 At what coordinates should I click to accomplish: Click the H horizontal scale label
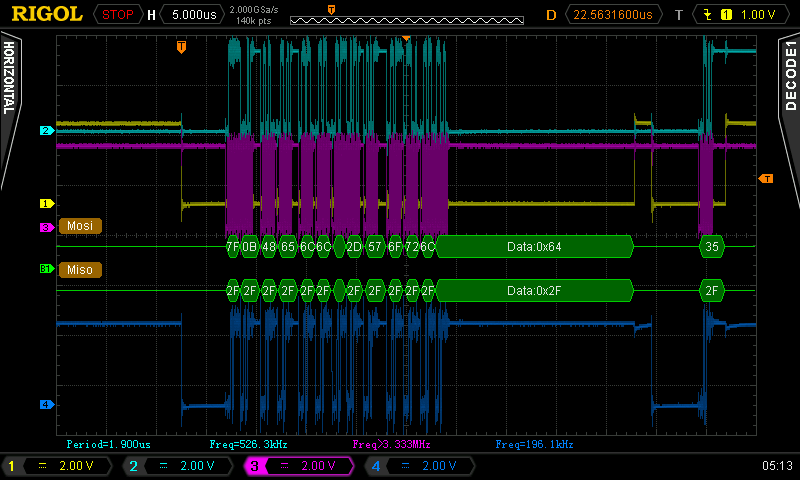pos(152,15)
